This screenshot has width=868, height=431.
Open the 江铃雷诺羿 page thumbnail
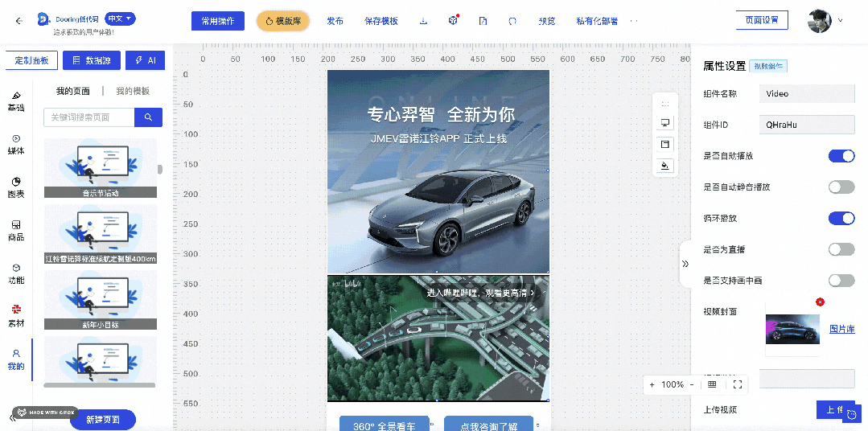(101, 234)
